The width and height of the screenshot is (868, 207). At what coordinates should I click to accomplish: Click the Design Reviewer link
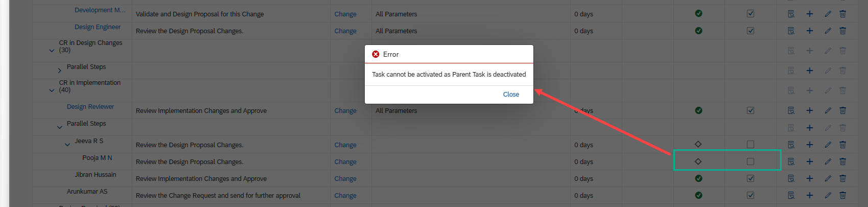[90, 107]
